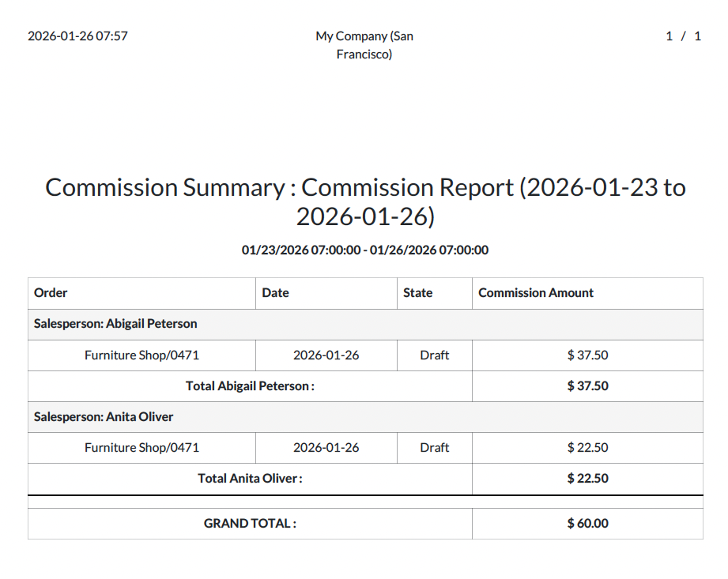This screenshot has width=728, height=579.
Task: Click date 2026-01-26 in the $ 22.50 row
Action: [x=326, y=448]
